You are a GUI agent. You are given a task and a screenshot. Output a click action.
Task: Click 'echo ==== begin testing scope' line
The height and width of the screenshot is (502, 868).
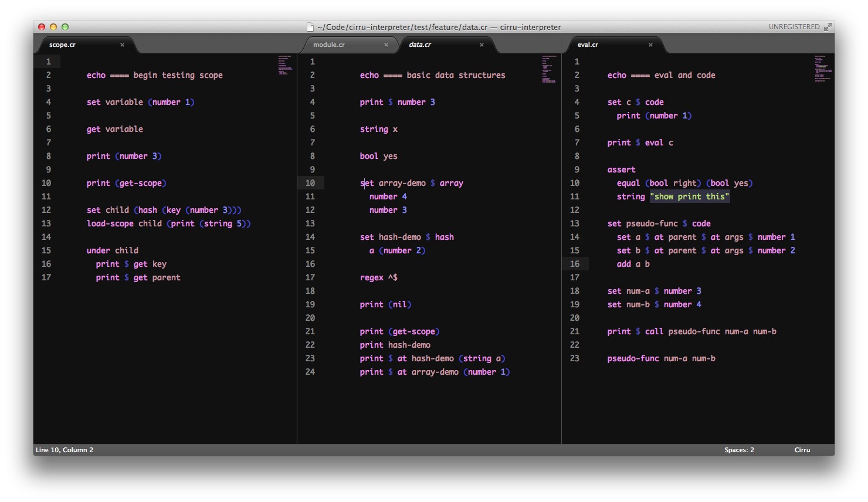(x=155, y=75)
